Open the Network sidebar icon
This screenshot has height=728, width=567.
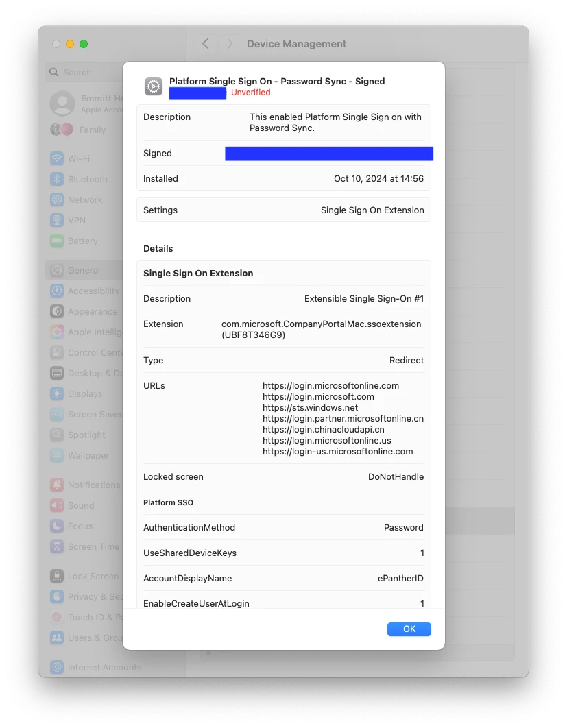pos(57,199)
